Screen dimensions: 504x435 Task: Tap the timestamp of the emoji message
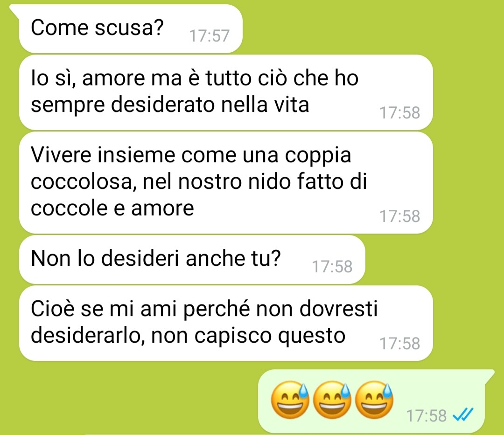click(426, 415)
